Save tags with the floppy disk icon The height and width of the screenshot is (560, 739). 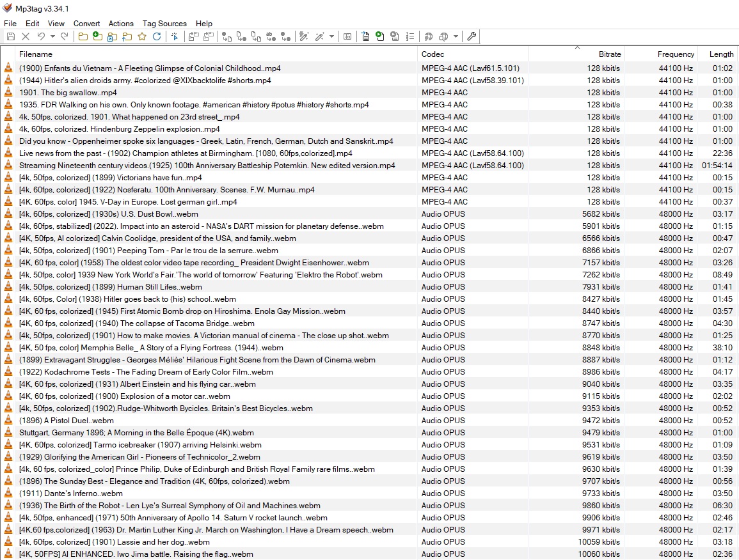[11, 36]
